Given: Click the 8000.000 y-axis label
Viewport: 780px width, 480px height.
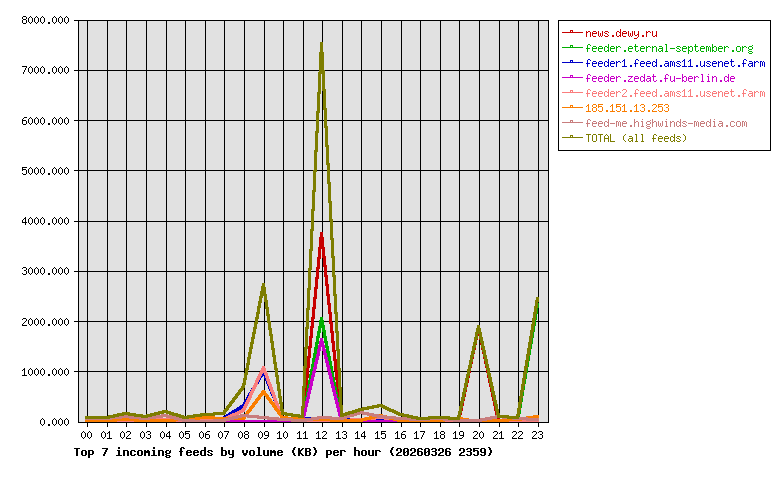Looking at the screenshot, I should [45, 20].
